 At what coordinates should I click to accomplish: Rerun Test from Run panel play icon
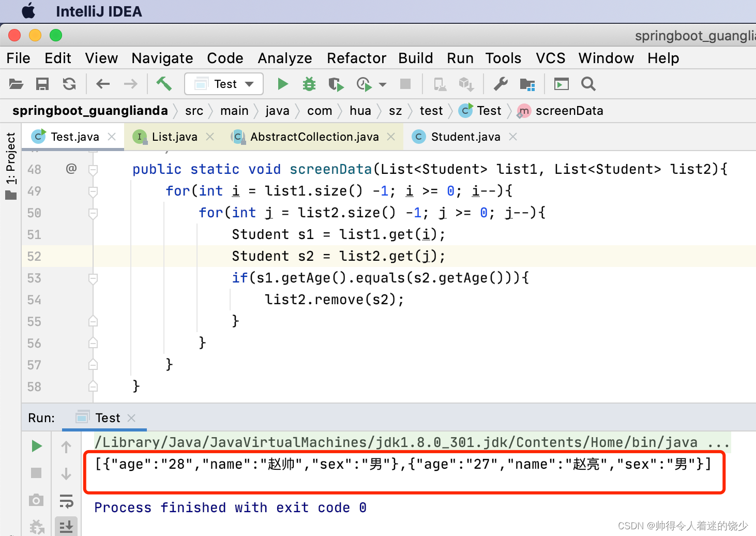(36, 446)
